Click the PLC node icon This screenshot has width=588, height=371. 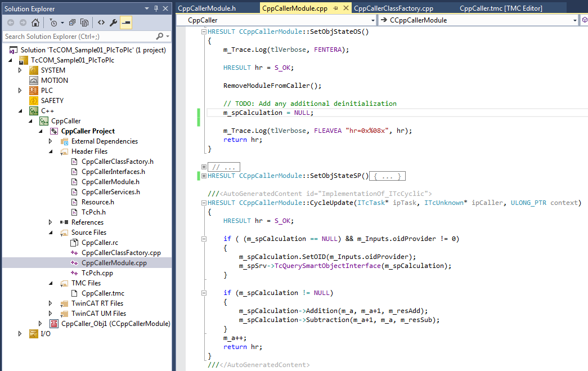point(34,91)
